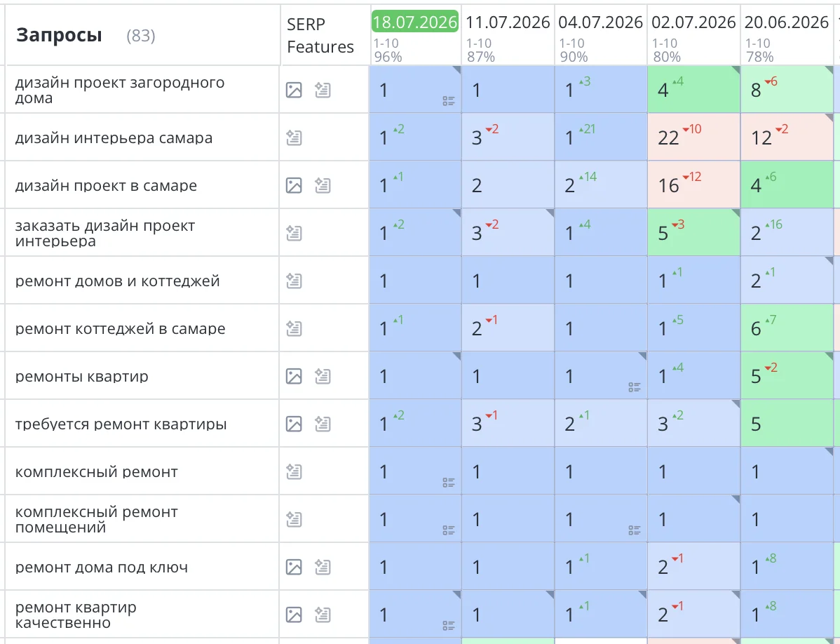Click corner marker in 02.07.2026 'загородного дома' cell

(736, 69)
